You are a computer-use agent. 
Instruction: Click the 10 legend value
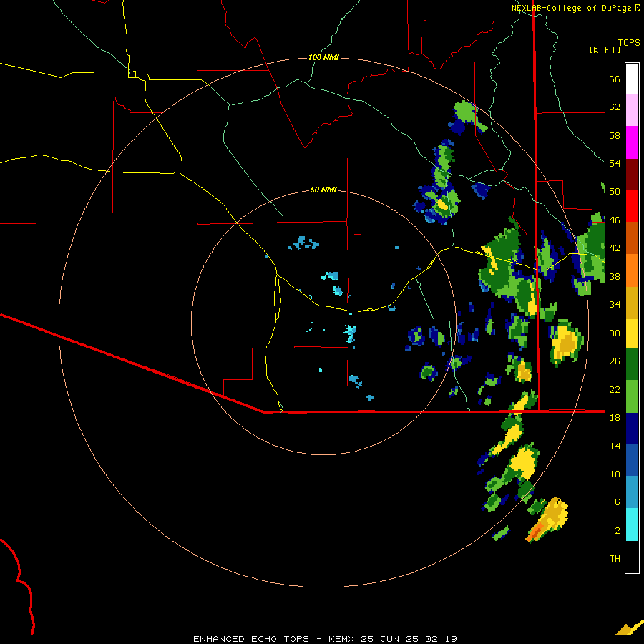click(615, 474)
